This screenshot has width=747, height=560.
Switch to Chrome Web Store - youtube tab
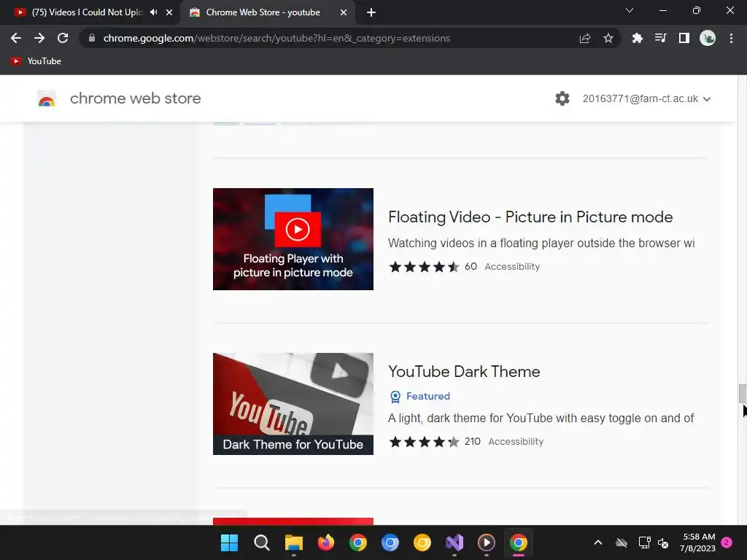pyautogui.click(x=263, y=12)
